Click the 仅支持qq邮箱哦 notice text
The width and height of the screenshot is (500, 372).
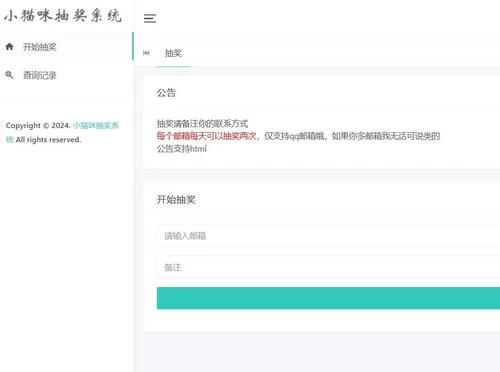(294, 136)
